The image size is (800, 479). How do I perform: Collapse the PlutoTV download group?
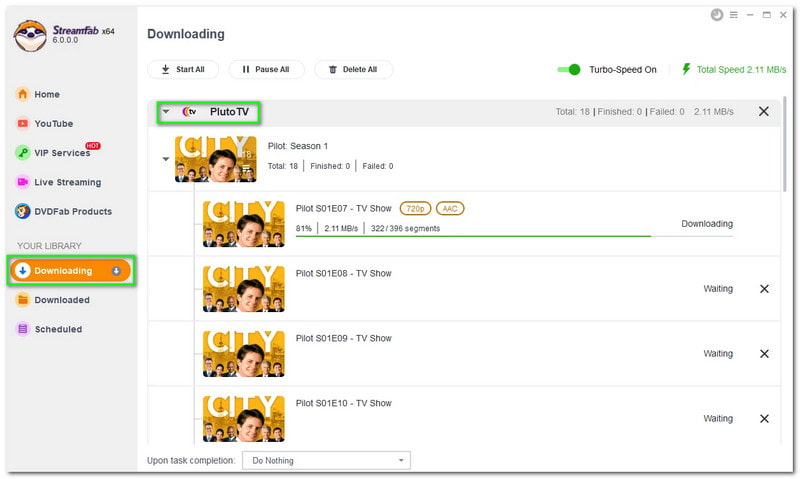coord(166,111)
